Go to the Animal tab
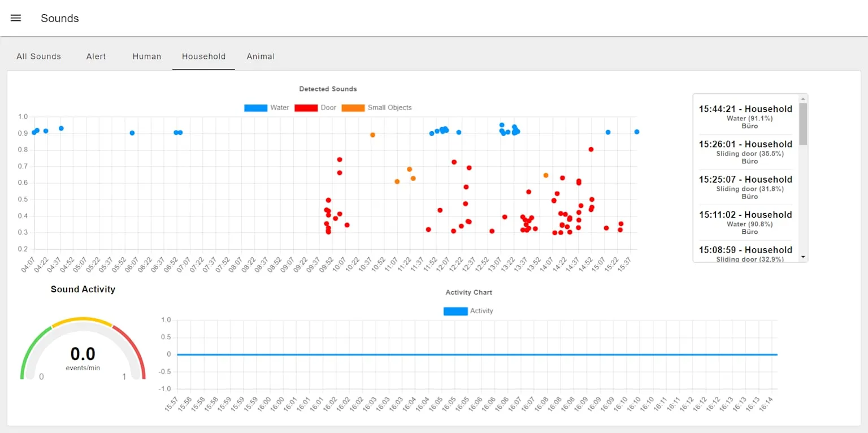This screenshot has width=868, height=433. tap(261, 57)
